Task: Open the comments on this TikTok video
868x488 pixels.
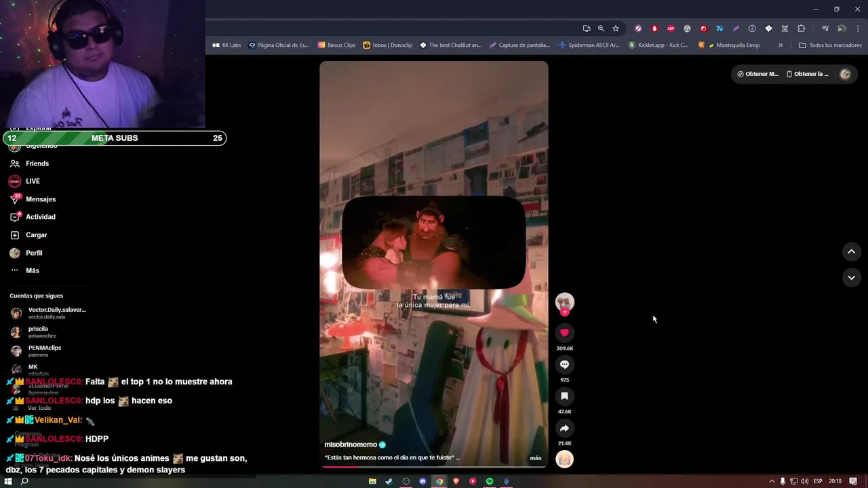Action: click(x=564, y=365)
